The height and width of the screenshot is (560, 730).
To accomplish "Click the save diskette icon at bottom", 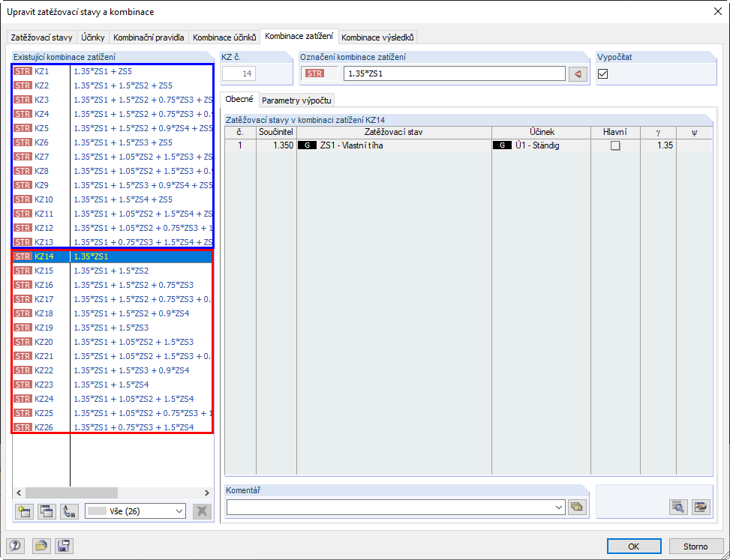I will 64,546.
